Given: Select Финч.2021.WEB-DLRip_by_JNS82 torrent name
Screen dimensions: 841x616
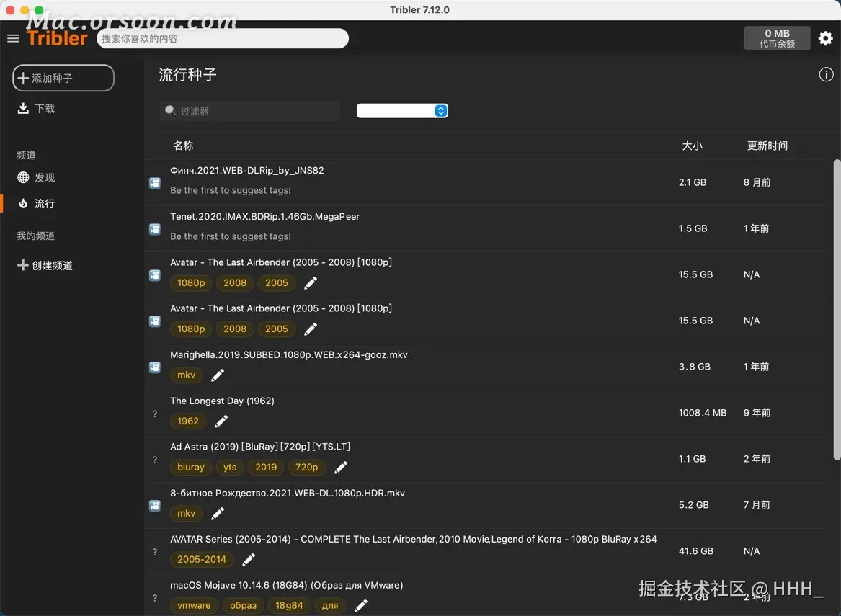Looking at the screenshot, I should pyautogui.click(x=246, y=171).
